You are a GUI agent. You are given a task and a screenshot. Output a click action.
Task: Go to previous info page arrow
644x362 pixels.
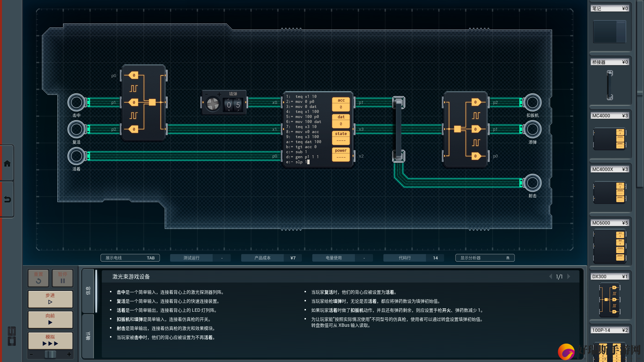point(550,277)
